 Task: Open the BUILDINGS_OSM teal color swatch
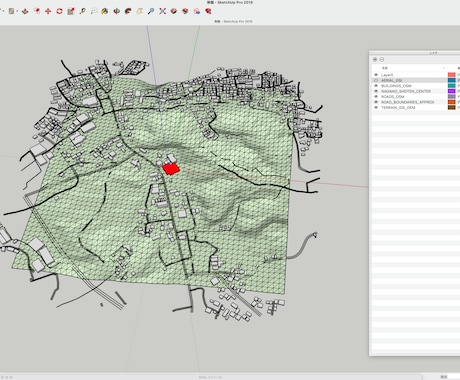452,86
